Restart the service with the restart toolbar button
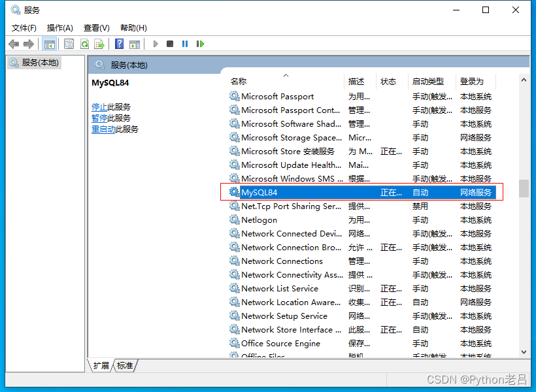Screen dimensions: 536x392 (x=200, y=44)
